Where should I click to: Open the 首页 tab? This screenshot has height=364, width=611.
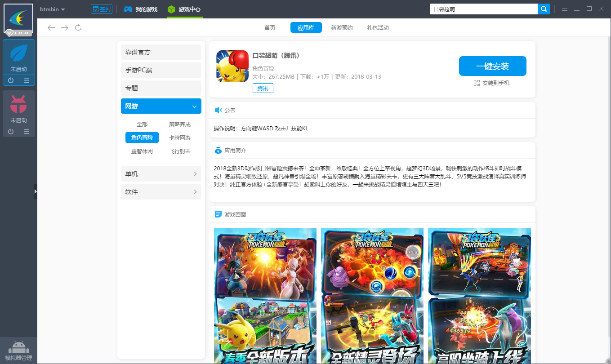click(270, 28)
